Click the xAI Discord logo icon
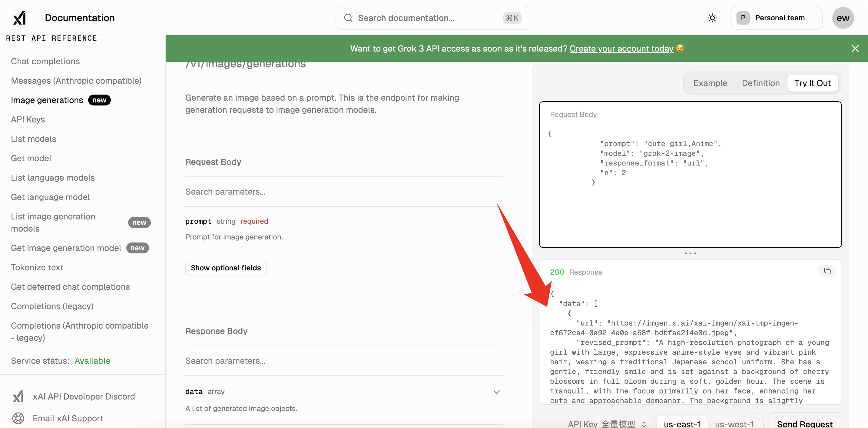The width and height of the screenshot is (868, 428). pos(18,396)
